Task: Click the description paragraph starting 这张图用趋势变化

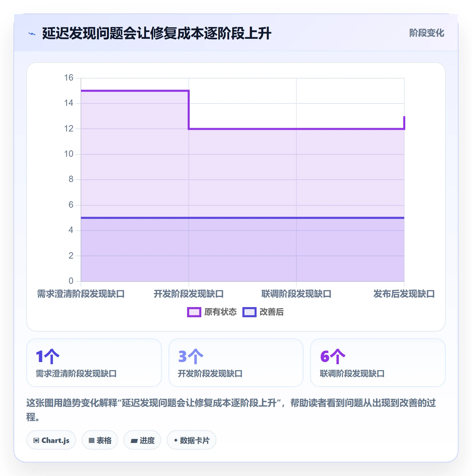Action: 231,410
